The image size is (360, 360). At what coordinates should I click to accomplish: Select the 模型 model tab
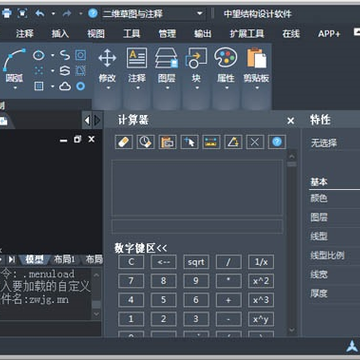click(34, 259)
